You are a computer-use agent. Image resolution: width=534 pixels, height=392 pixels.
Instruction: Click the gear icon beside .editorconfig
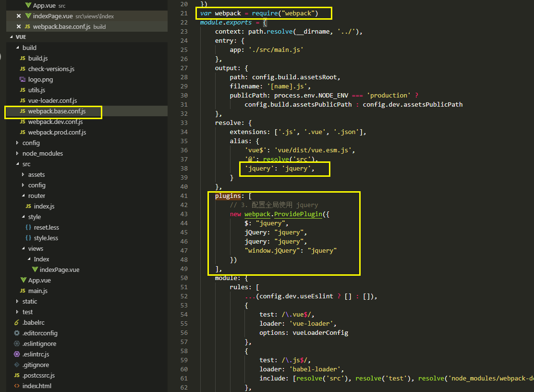[x=17, y=333]
